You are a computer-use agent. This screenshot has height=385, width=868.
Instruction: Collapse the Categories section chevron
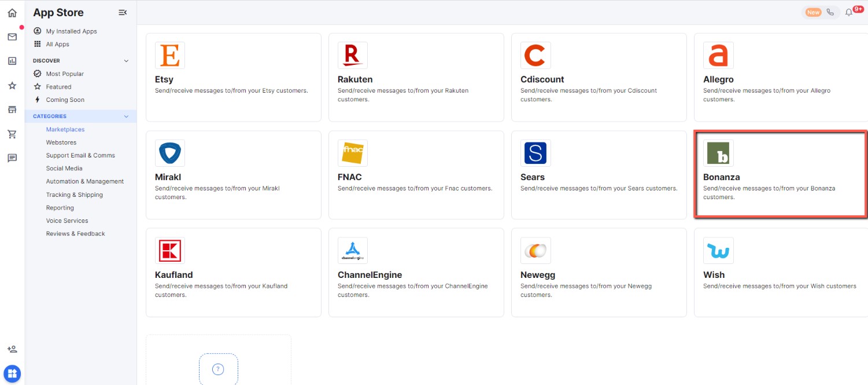point(127,116)
